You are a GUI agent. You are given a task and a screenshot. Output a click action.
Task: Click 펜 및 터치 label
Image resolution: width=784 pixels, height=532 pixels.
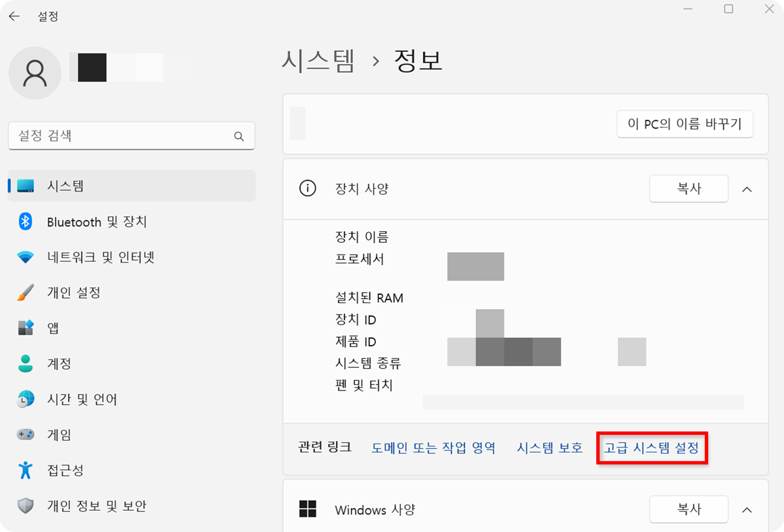(x=364, y=385)
